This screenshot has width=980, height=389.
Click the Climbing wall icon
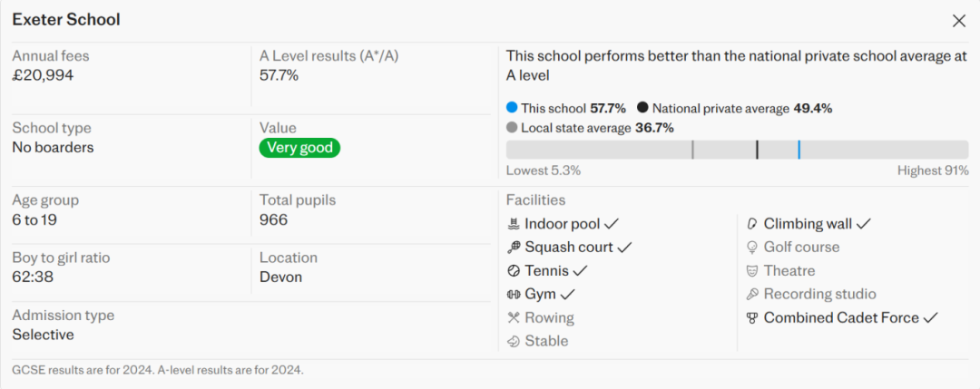752,224
